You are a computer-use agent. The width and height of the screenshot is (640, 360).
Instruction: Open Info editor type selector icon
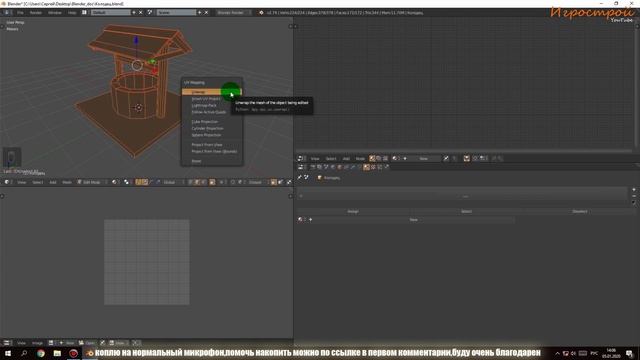coord(7,13)
